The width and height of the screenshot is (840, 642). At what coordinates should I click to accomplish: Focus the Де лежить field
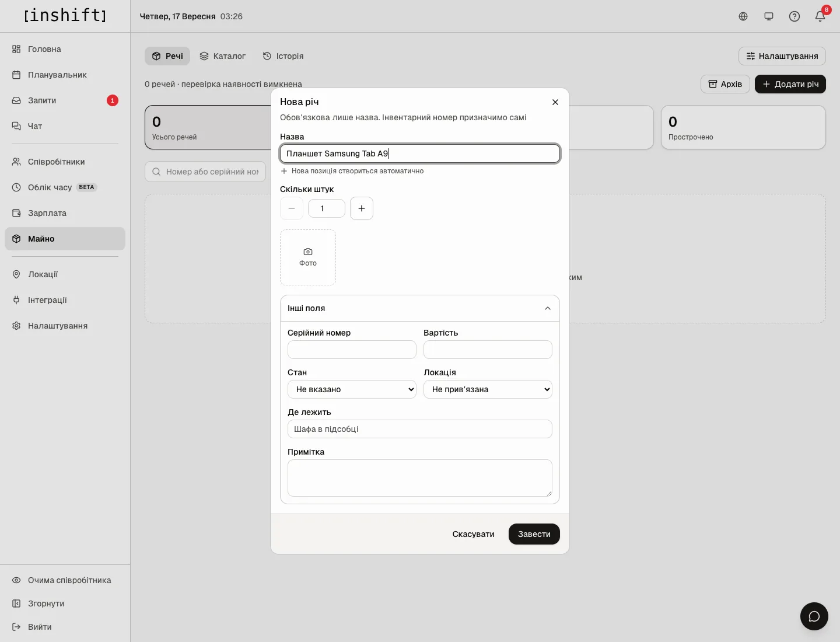[x=420, y=429]
